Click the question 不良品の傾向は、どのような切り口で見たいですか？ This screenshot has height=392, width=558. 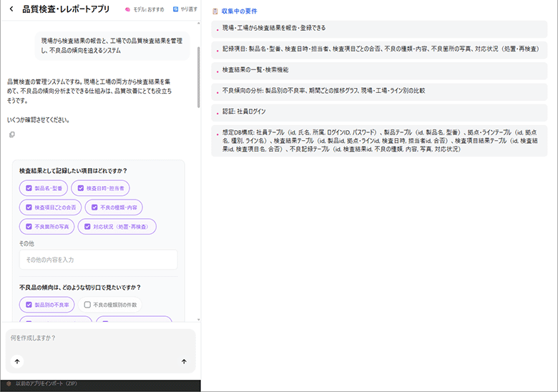click(80, 288)
